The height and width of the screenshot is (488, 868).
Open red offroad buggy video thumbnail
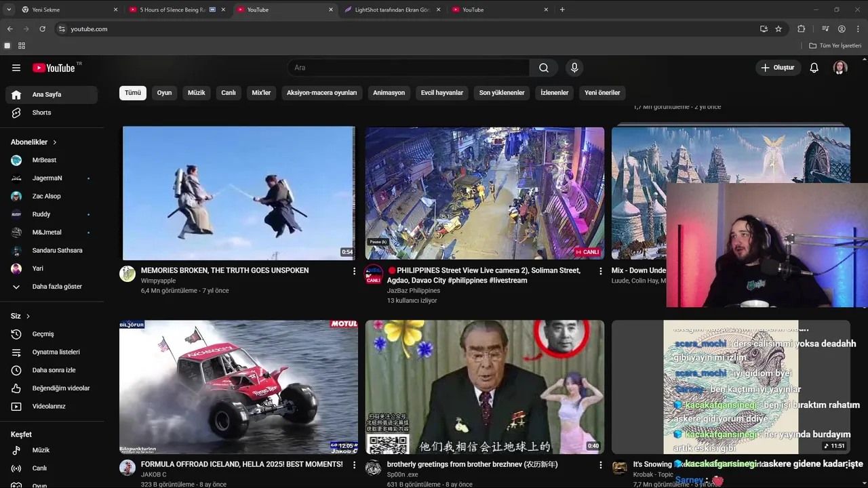pyautogui.click(x=239, y=387)
